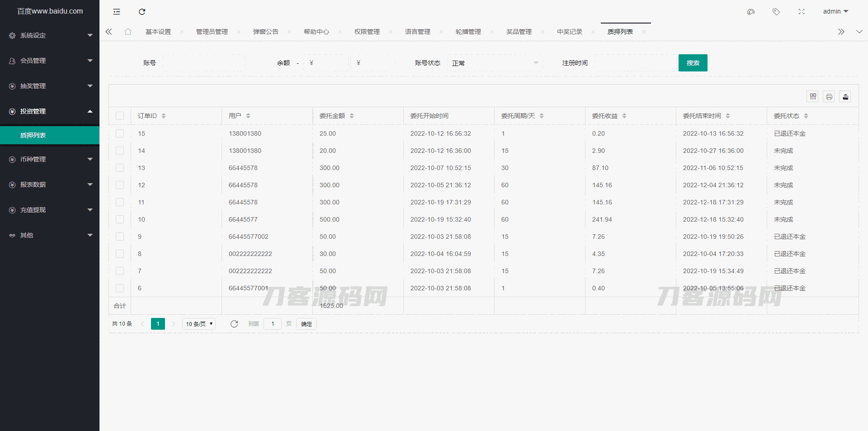The image size is (868, 431).
Task: Click the print icon above the table
Action: (x=829, y=96)
